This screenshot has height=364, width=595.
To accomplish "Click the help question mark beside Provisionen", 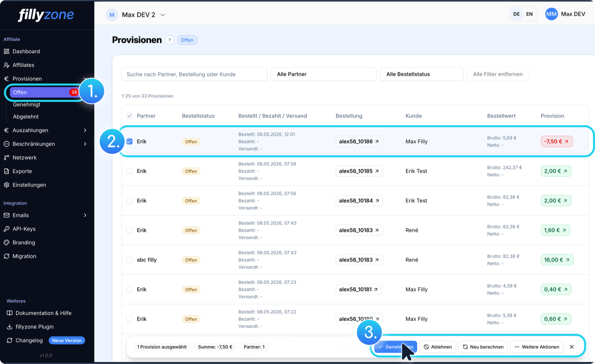I will pyautogui.click(x=170, y=40).
